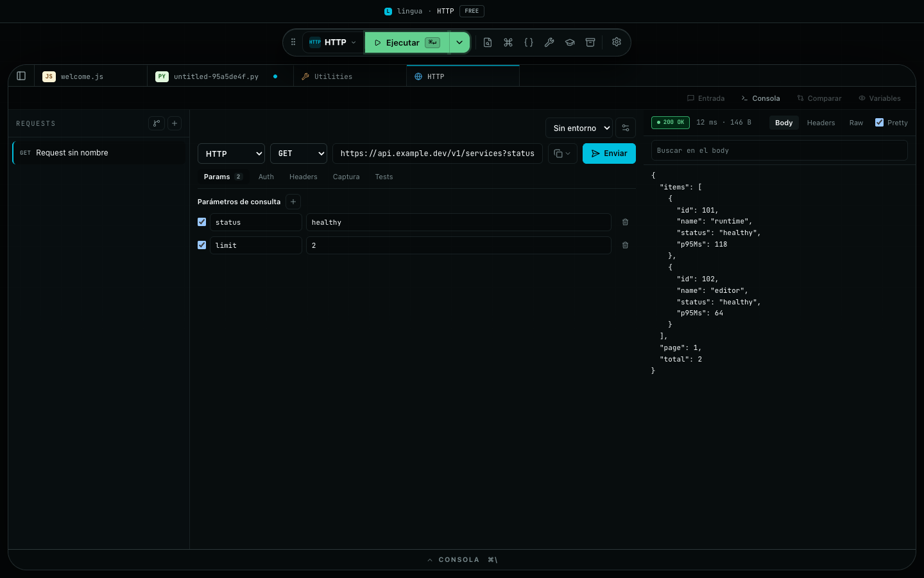
Task: Toggle the status parameter checkbox
Action: point(202,222)
